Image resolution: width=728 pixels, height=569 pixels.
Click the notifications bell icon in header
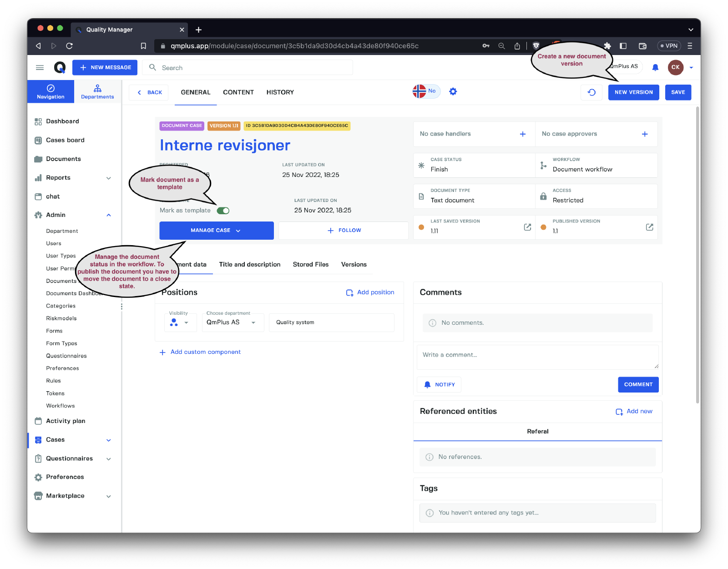point(655,67)
